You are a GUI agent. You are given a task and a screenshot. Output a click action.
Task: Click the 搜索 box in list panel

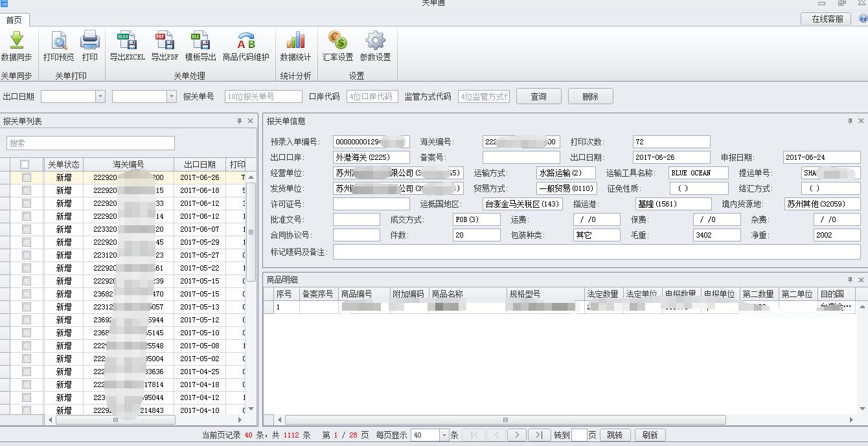pyautogui.click(x=91, y=143)
